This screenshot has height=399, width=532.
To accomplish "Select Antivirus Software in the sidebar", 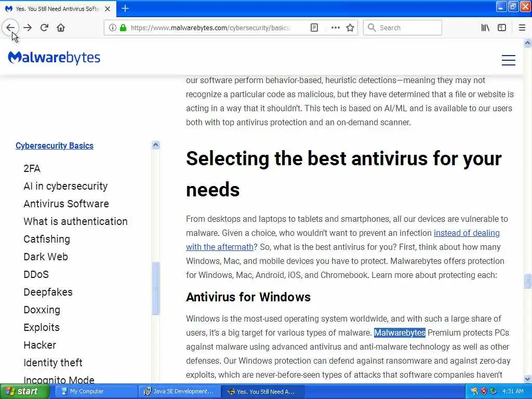I will click(x=66, y=204).
